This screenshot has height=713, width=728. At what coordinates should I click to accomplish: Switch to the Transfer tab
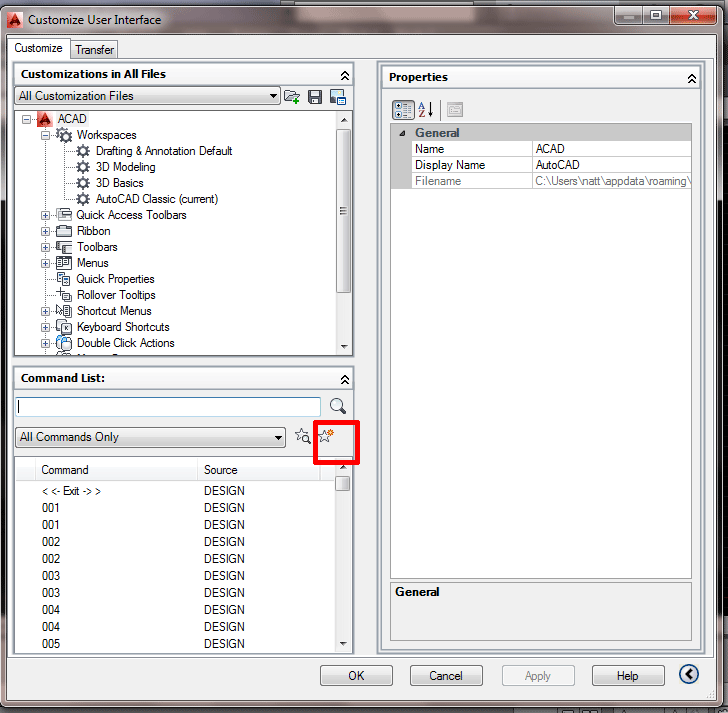[x=94, y=50]
